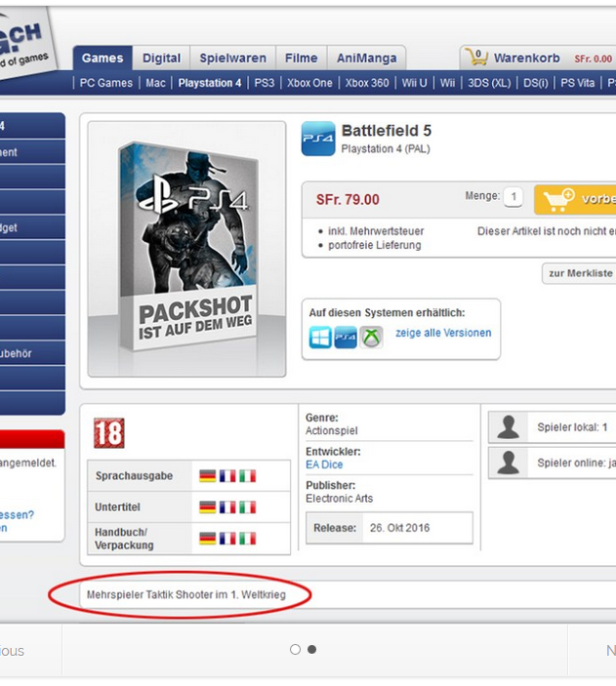Screen dimensions: 616x686
Task: Open the AniManga tab
Action: click(x=366, y=59)
